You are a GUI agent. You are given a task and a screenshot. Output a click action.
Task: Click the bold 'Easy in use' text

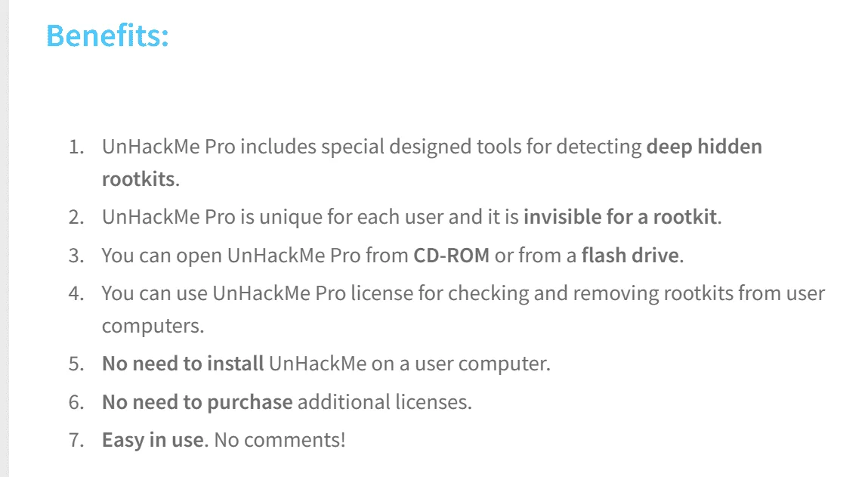coord(153,440)
